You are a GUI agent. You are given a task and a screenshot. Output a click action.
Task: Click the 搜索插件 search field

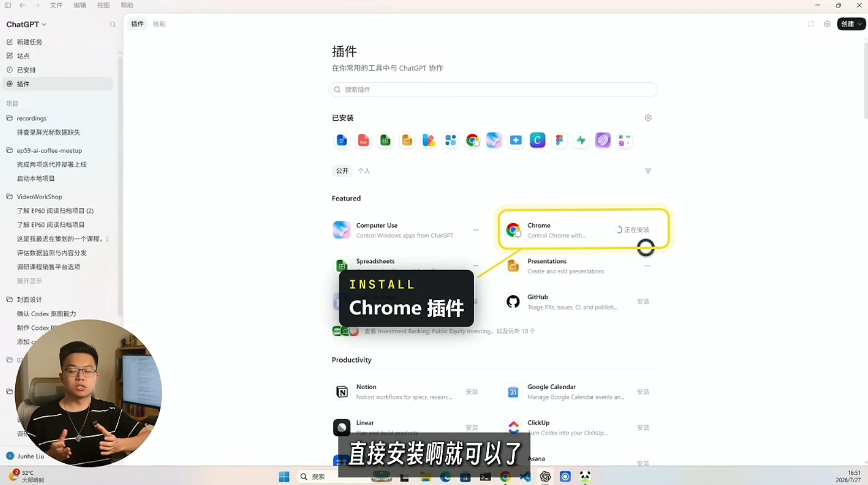coord(493,90)
